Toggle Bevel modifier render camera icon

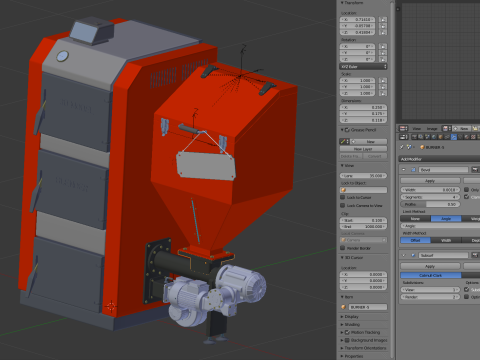pyautogui.click(x=475, y=170)
